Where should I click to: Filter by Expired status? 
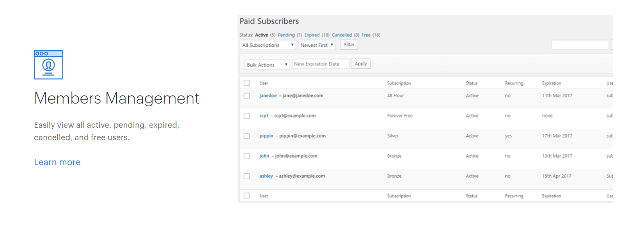pos(312,35)
